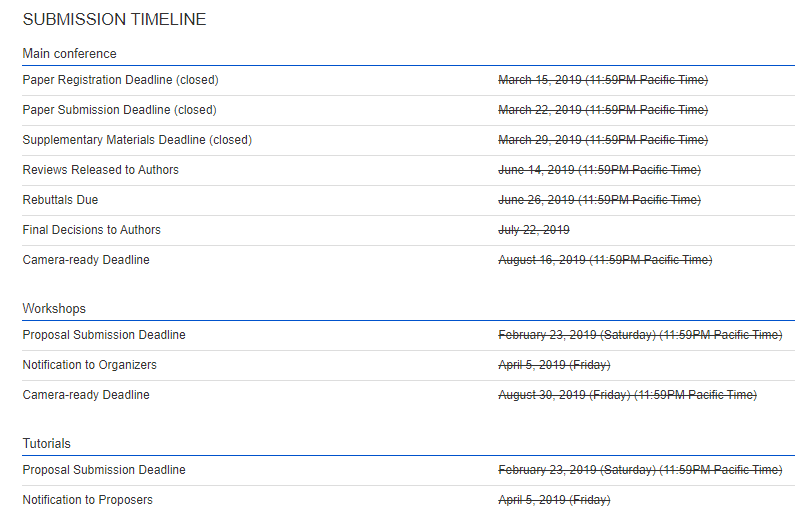Image resolution: width=795 pixels, height=524 pixels.
Task: Click the March 15, 2019 date
Action: 603,80
